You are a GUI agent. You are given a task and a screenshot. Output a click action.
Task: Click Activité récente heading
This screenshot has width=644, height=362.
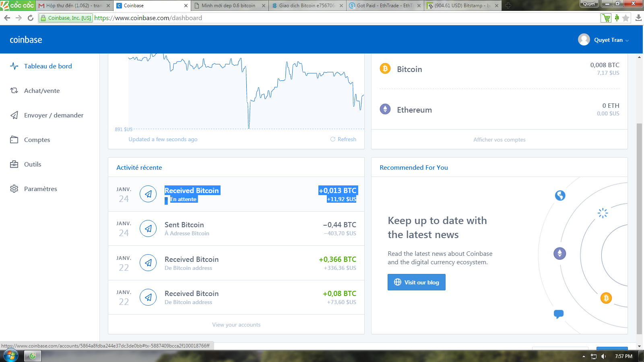click(x=139, y=167)
